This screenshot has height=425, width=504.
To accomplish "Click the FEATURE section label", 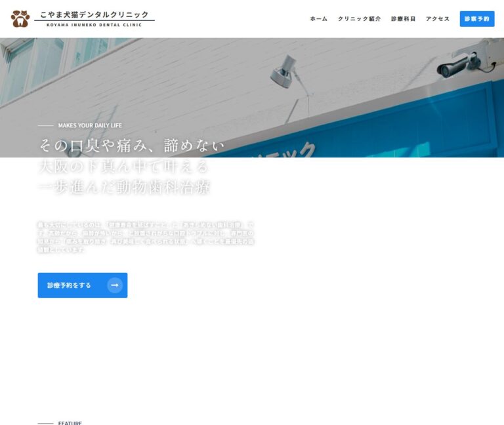I will (x=70, y=423).
